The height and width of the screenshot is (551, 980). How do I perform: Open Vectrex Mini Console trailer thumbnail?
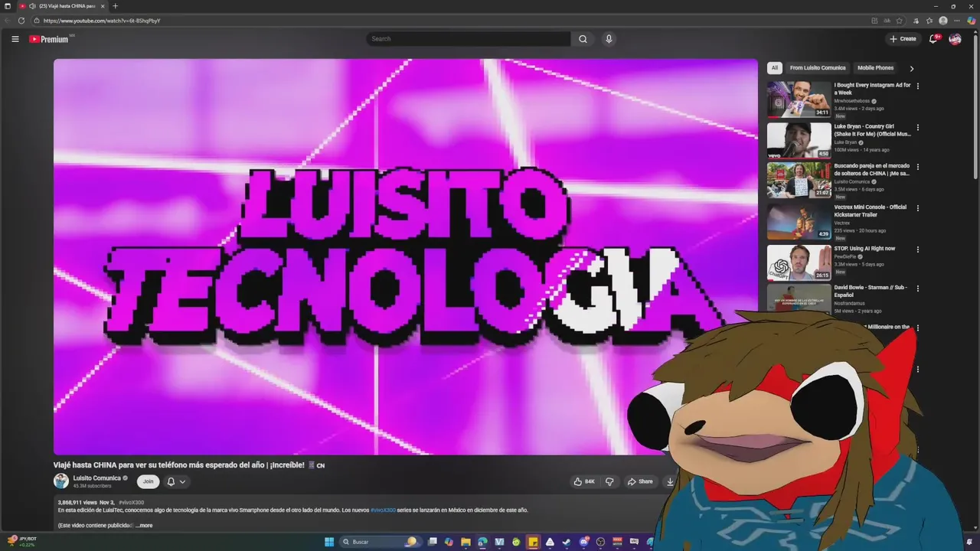click(799, 221)
